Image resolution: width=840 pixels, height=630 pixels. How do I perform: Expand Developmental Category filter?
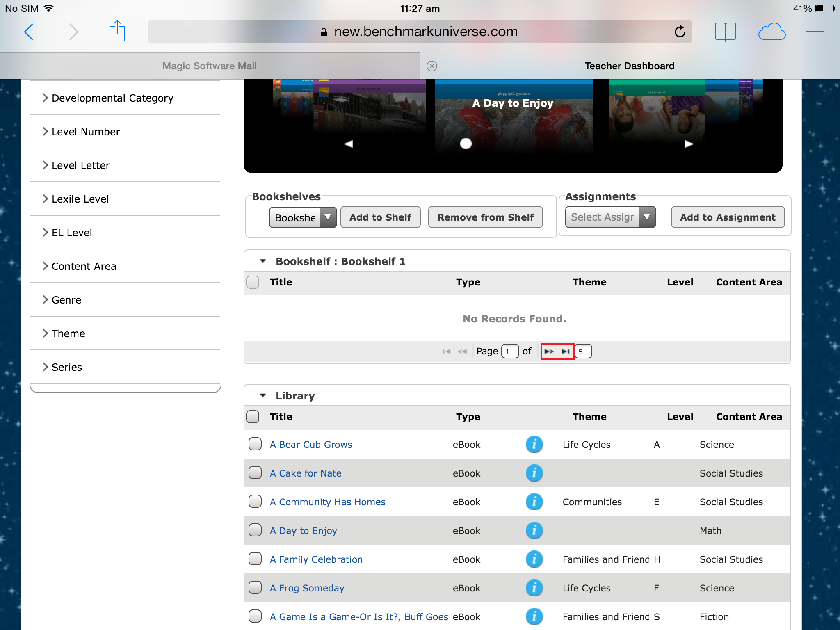(125, 98)
